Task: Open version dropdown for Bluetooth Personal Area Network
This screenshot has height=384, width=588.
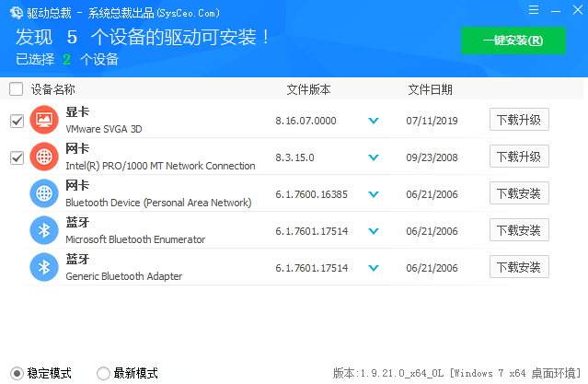Action: coord(374,194)
